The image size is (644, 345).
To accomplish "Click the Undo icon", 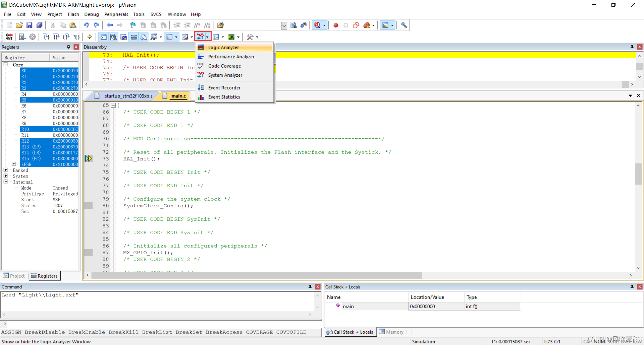I will point(86,25).
